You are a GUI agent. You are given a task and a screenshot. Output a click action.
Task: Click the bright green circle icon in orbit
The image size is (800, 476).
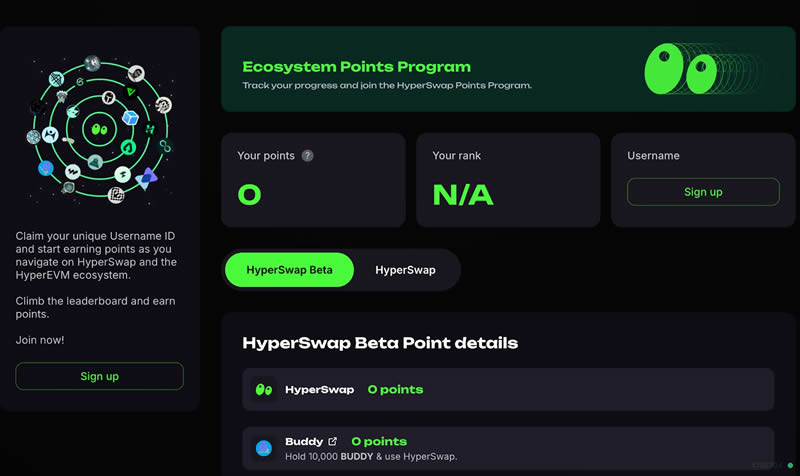coord(128,147)
